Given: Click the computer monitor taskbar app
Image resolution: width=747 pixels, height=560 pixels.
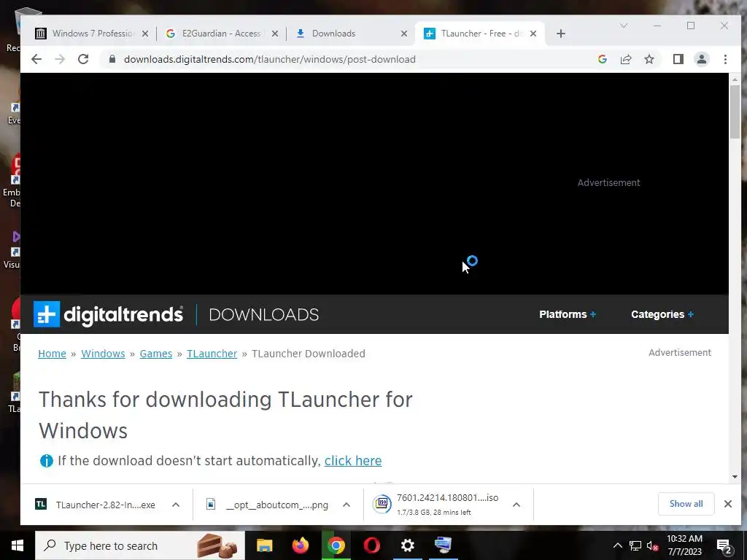Looking at the screenshot, I should [x=443, y=545].
